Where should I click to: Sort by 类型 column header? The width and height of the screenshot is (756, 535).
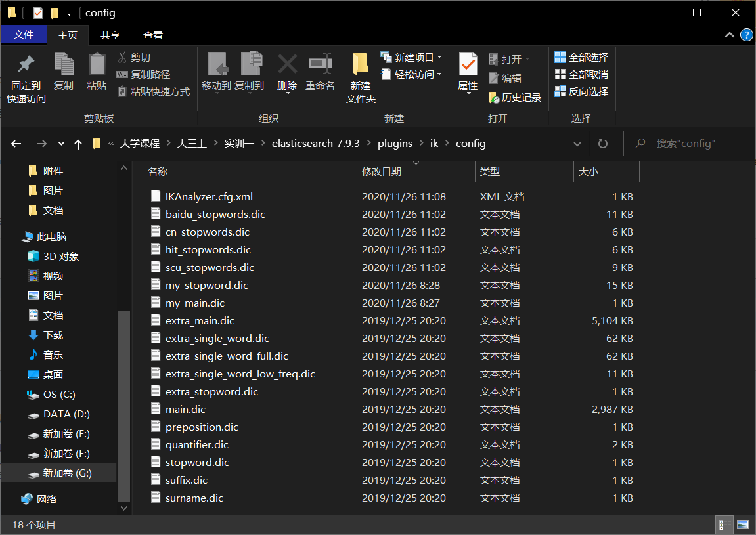coord(524,171)
